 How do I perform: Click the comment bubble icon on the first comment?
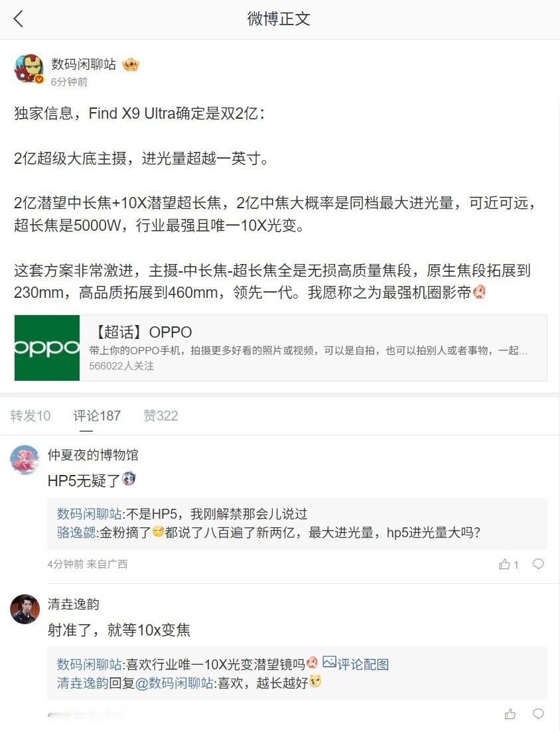[x=538, y=564]
